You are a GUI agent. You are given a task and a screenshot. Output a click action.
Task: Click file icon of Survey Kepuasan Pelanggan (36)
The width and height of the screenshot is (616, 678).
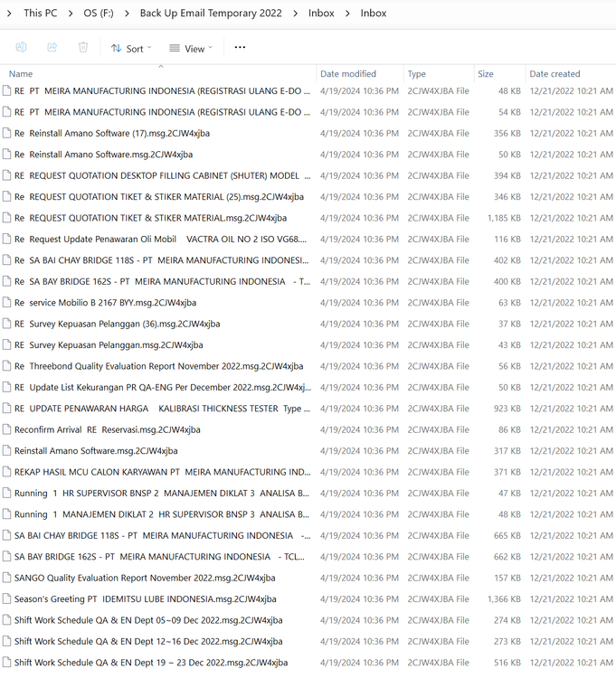(x=6, y=324)
